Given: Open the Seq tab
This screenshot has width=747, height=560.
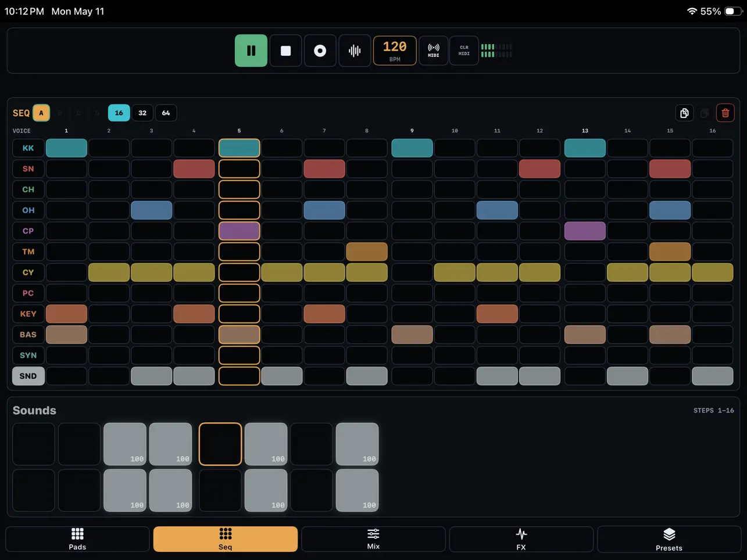Looking at the screenshot, I should point(226,539).
